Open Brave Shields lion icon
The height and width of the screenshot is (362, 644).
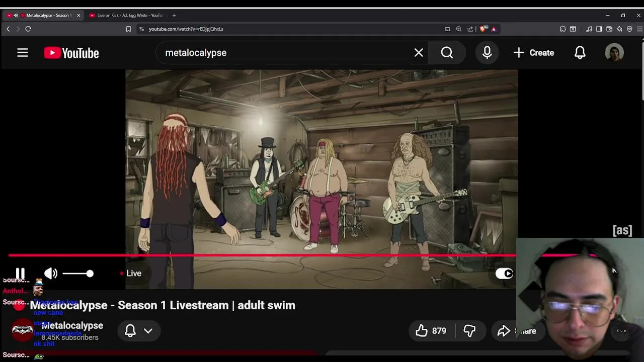point(483,29)
